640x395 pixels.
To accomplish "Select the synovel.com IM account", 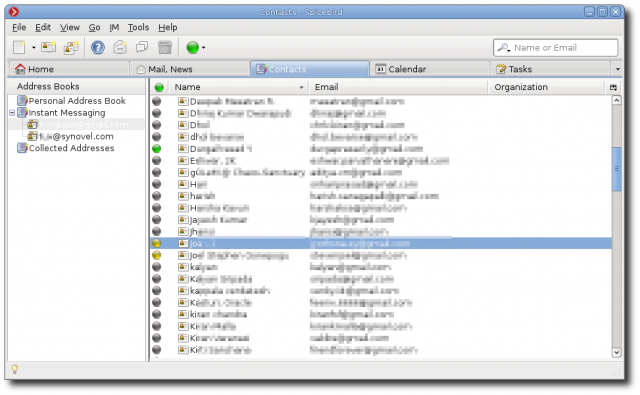I will coord(76,136).
